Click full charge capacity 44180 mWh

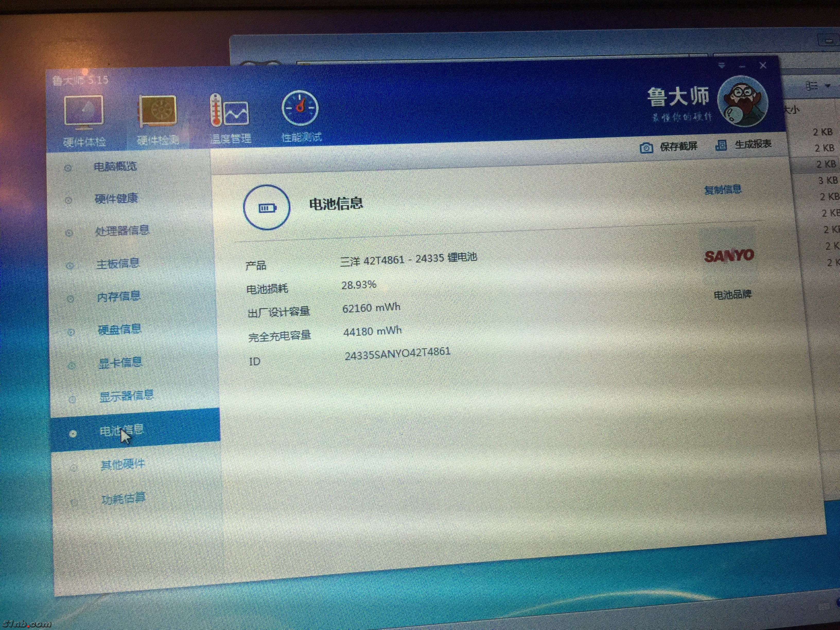(372, 331)
